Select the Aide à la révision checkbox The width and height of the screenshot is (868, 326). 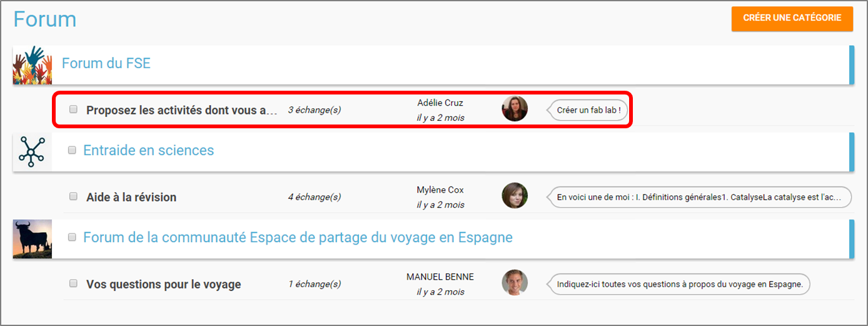point(73,196)
